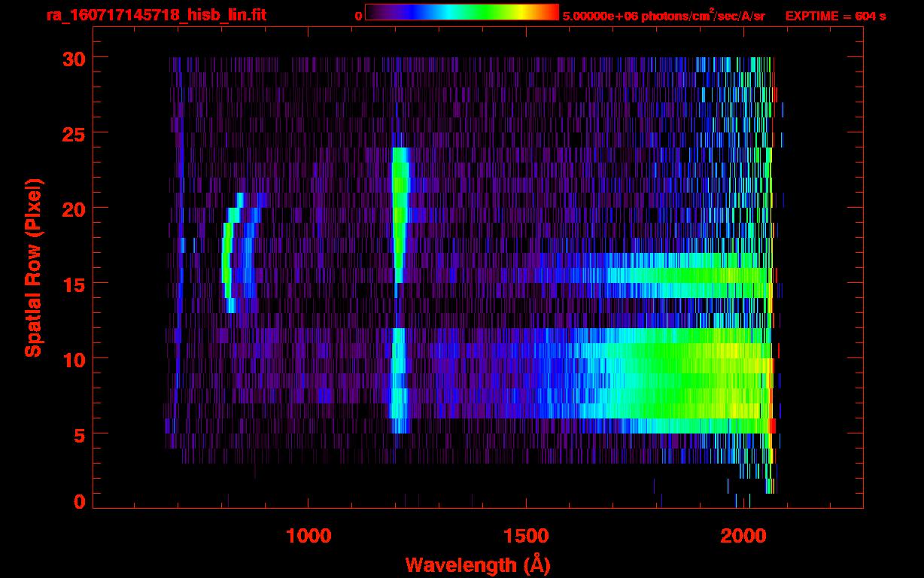
Task: Select the 2000 wavelength tick label
Action: pyautogui.click(x=743, y=537)
